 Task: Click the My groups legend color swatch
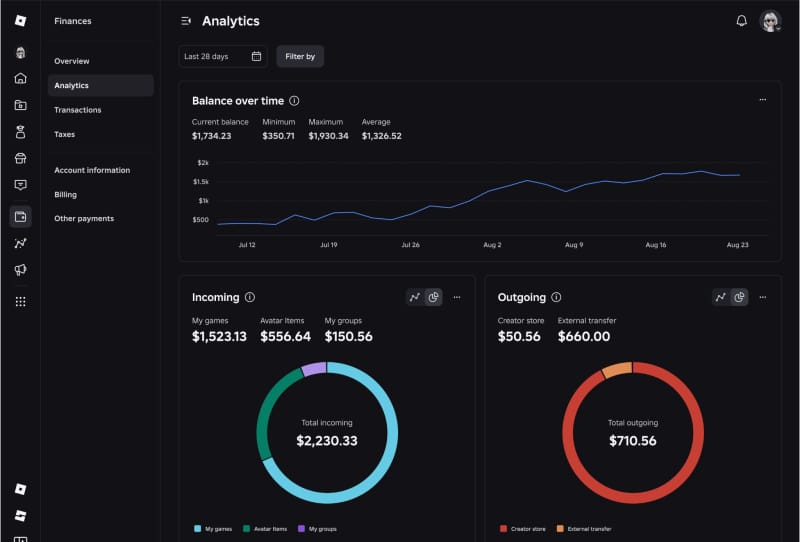pos(301,529)
